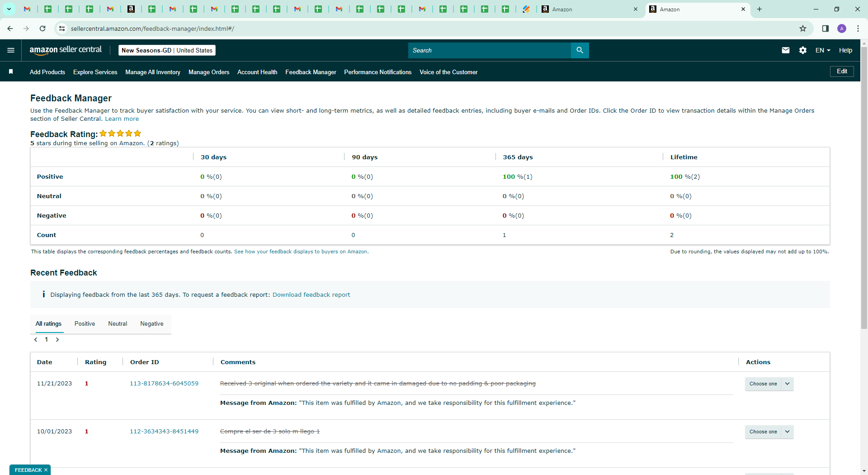The height and width of the screenshot is (475, 868).
Task: Click the bookmark flag icon in nav bar
Action: coord(11,71)
